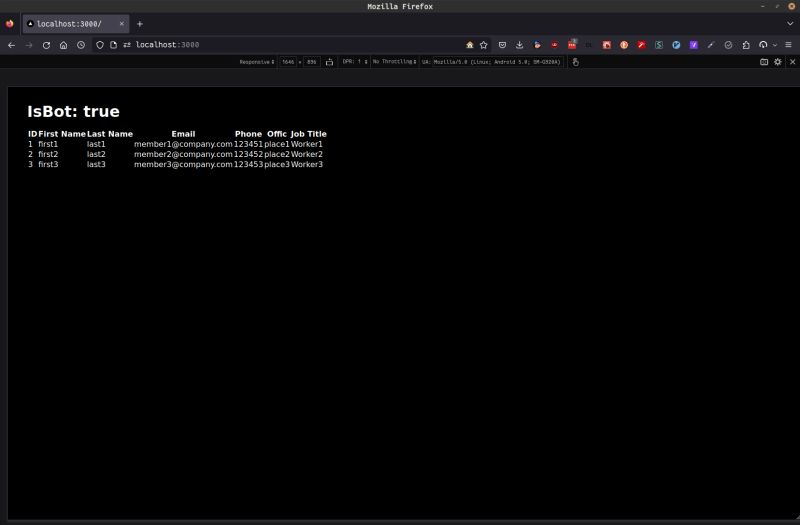Screen dimensions: 800x525
Task: Open the No Throttling dropdown
Action: [394, 62]
